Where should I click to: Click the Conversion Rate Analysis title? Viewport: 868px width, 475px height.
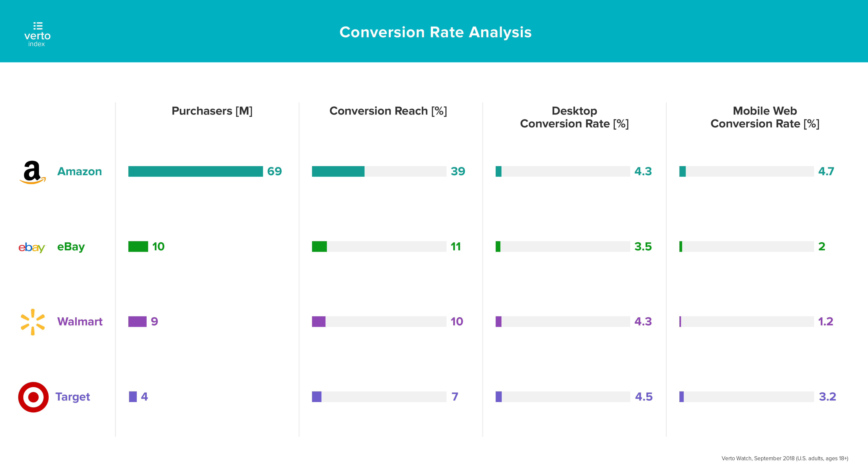[435, 32]
